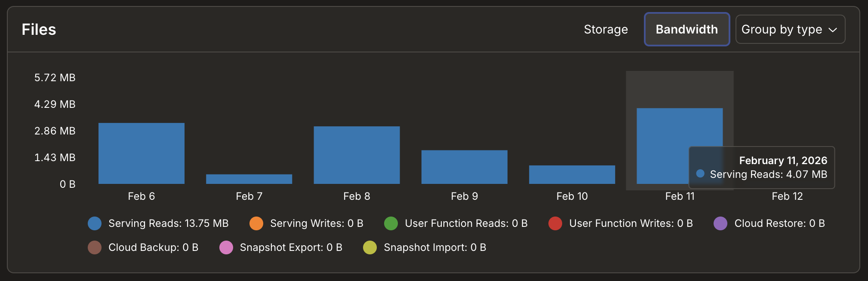
Task: Click the Feb 6 bandwidth bar
Action: tap(142, 153)
